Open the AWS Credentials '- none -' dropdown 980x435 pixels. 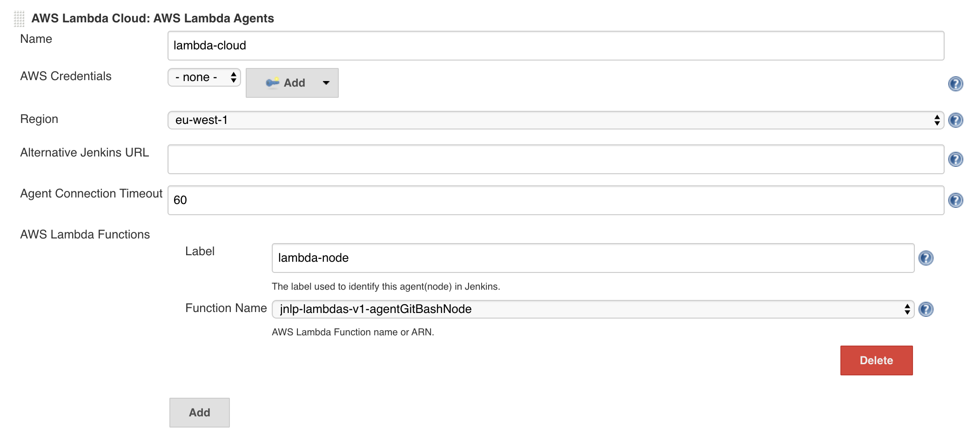[x=204, y=77]
